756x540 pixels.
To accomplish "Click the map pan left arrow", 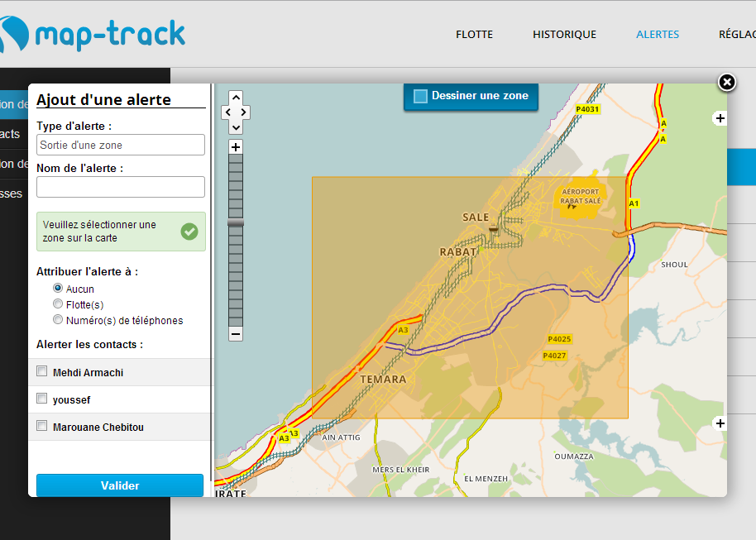I will [x=227, y=112].
